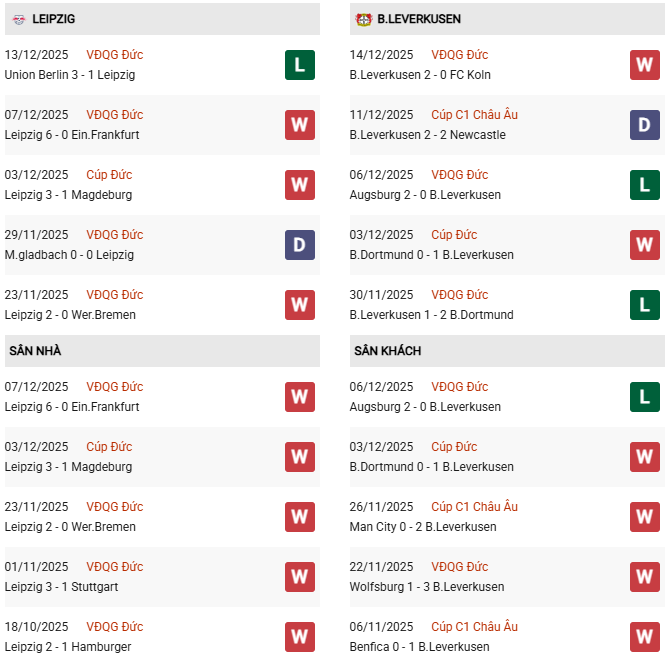Click the win badge for Stuttgart match

tap(300, 577)
